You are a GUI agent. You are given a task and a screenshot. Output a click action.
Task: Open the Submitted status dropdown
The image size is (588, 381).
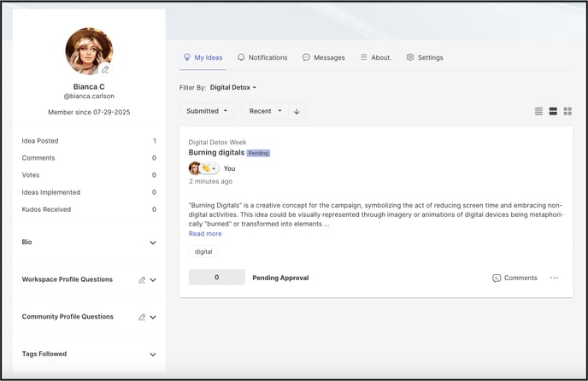click(x=207, y=111)
